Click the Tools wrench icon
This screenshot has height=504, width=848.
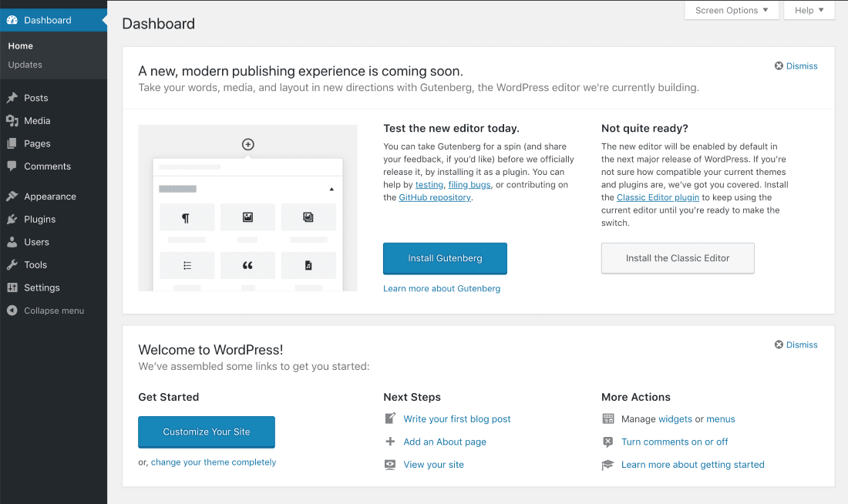[12, 264]
